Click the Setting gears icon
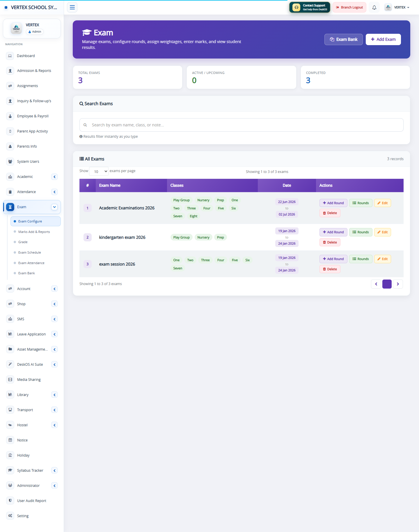 click(x=10, y=516)
